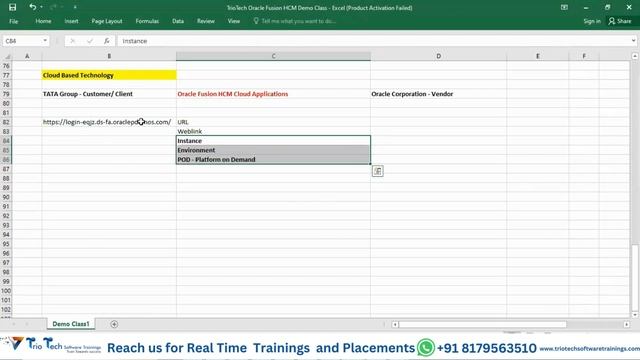This screenshot has width=640, height=360.
Task: Click the yellow Cloud Based Technology cell
Action: click(109, 75)
